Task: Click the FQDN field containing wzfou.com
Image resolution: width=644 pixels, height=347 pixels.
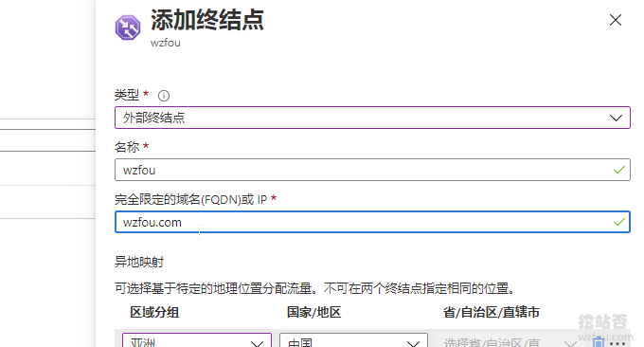Action: 372,222
